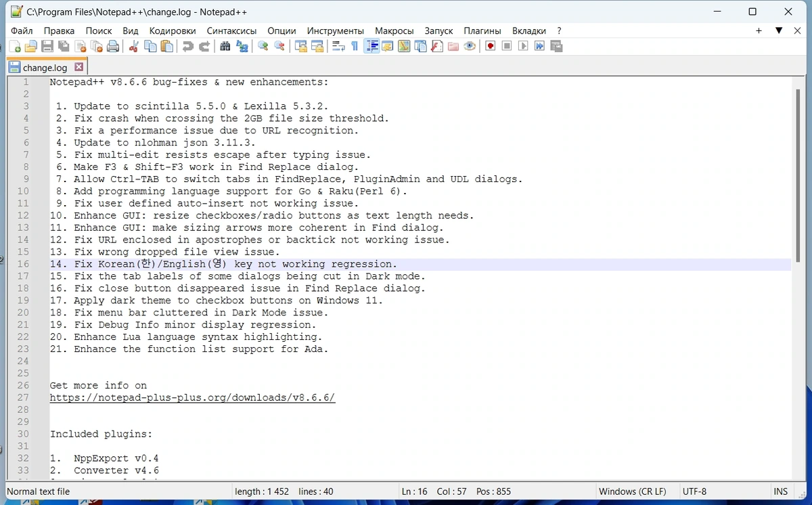Click the UTF-8 encoding status field
812x505 pixels.
pos(695,491)
